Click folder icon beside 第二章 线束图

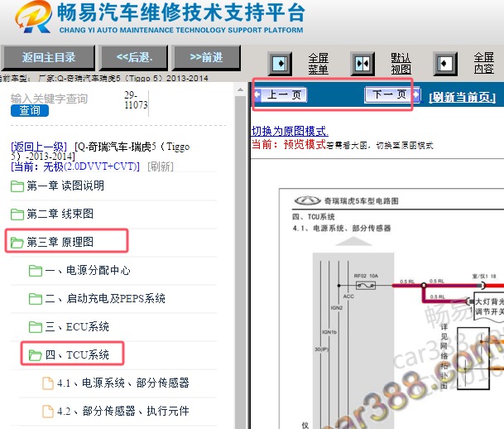[17, 214]
